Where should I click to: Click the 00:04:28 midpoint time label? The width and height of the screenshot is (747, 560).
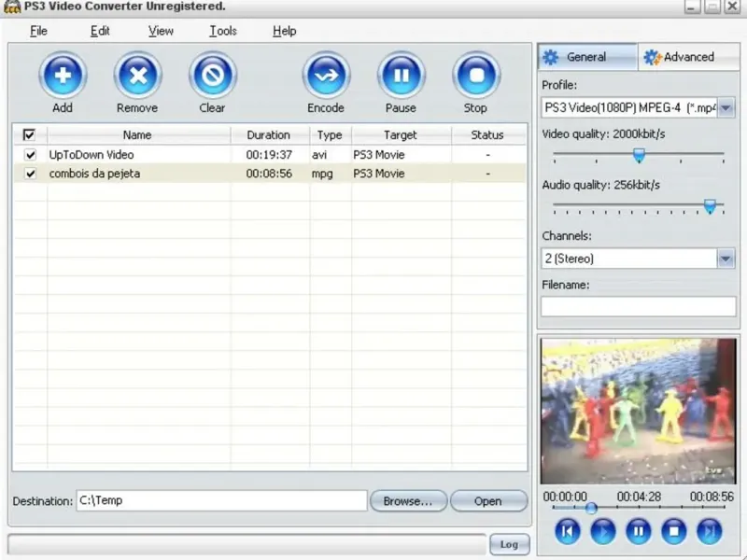[x=639, y=497]
